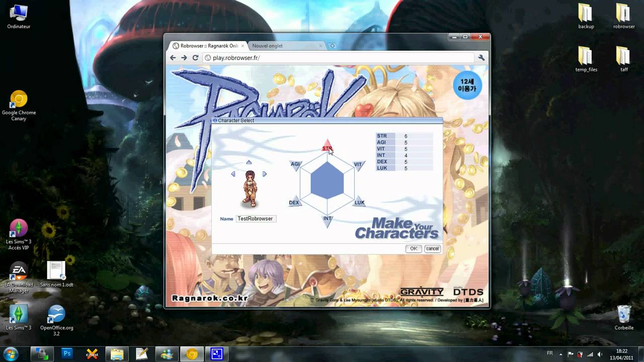Click the LUK value row in stats table
The height and width of the screenshot is (362, 644).
tap(404, 168)
